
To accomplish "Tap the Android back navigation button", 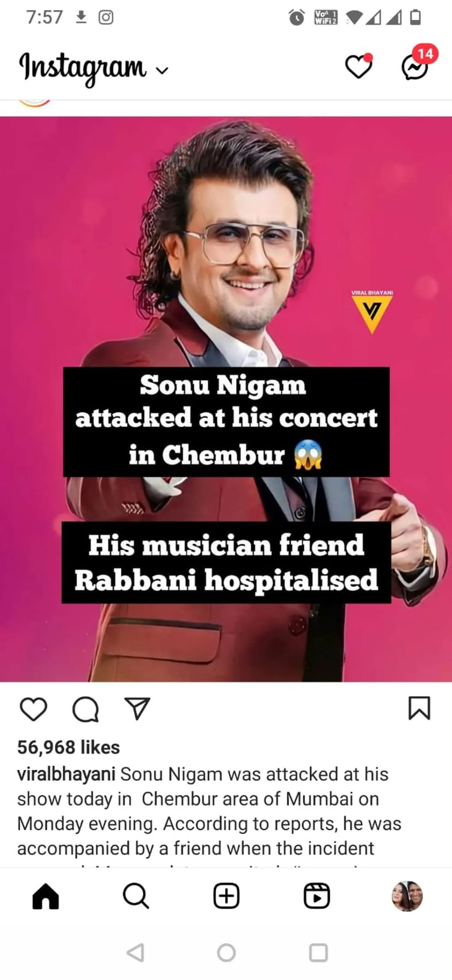I will (x=135, y=952).
